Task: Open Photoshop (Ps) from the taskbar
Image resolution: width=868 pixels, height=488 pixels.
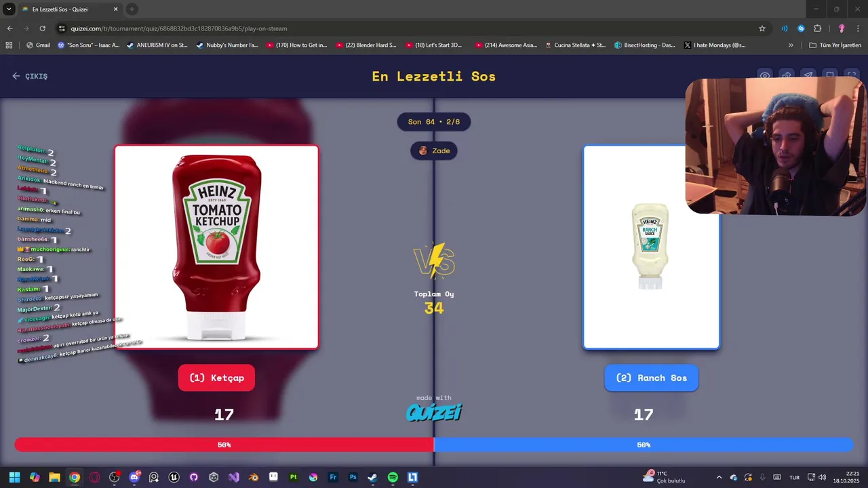Action: tap(353, 477)
